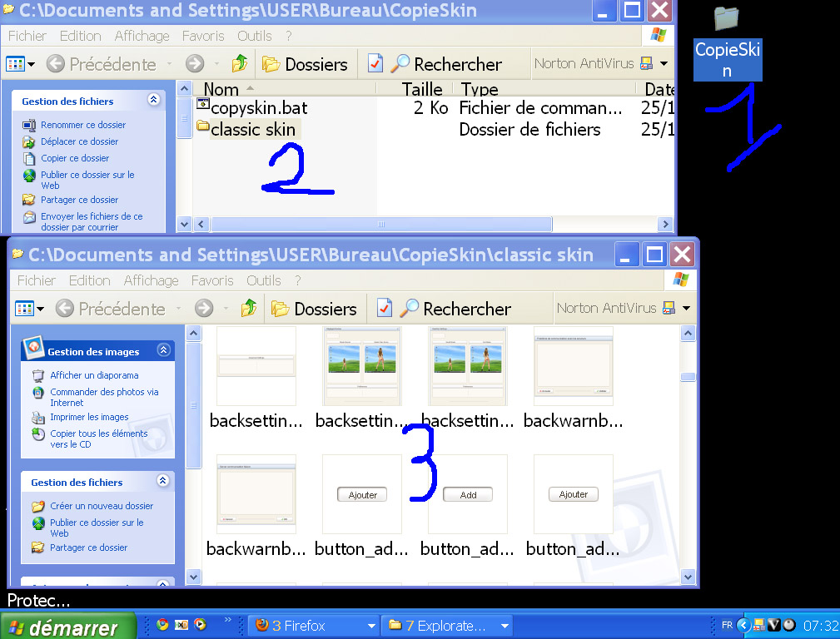Collapse the Gestion des images panel
Image resolution: width=840 pixels, height=639 pixels.
pyautogui.click(x=163, y=350)
